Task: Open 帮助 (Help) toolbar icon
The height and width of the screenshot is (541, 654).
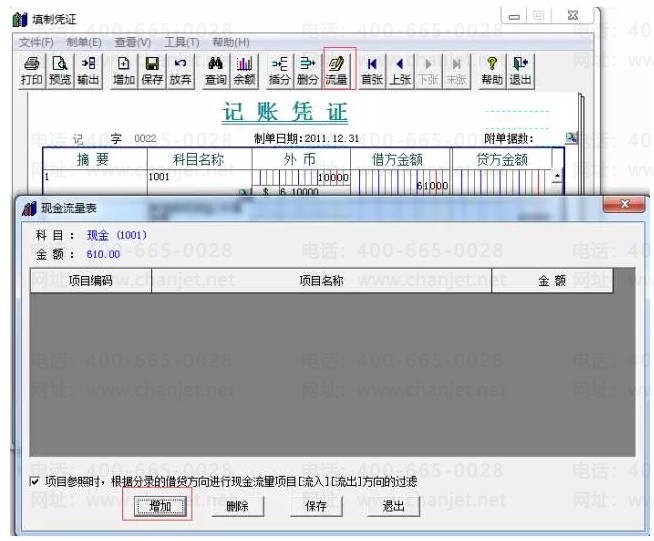Action: 492,71
